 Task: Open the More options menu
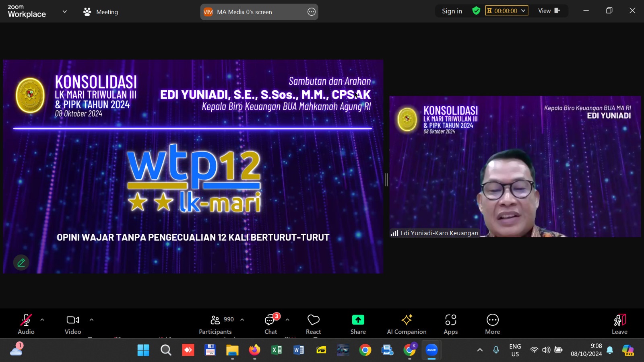[x=492, y=324]
